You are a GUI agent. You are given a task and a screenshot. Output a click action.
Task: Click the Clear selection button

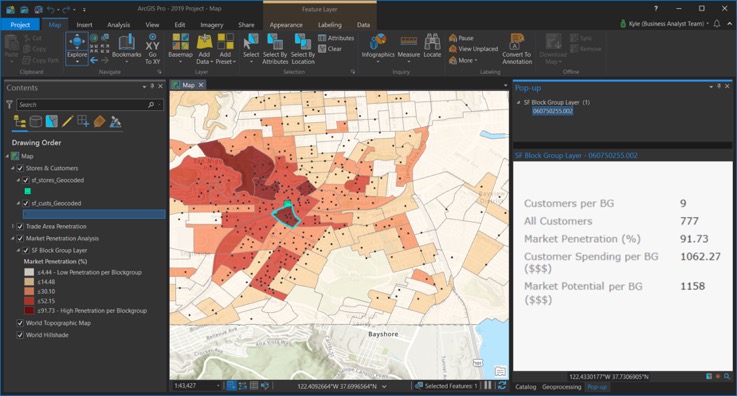click(330, 49)
